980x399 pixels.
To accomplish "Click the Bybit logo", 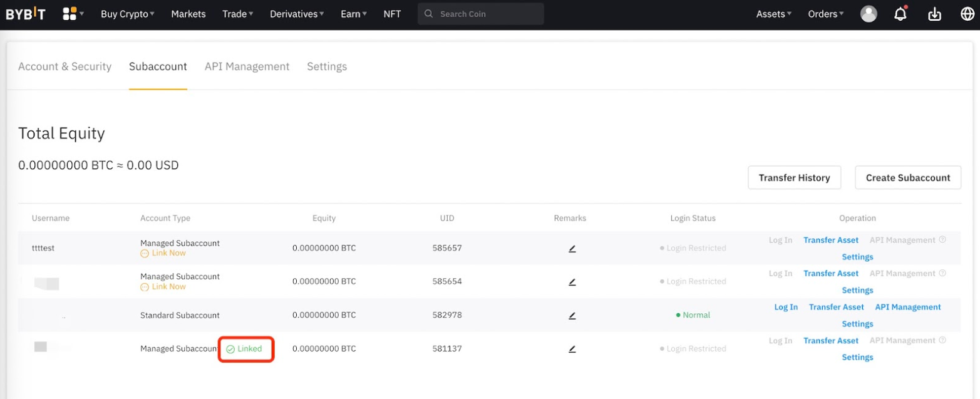I will point(26,14).
